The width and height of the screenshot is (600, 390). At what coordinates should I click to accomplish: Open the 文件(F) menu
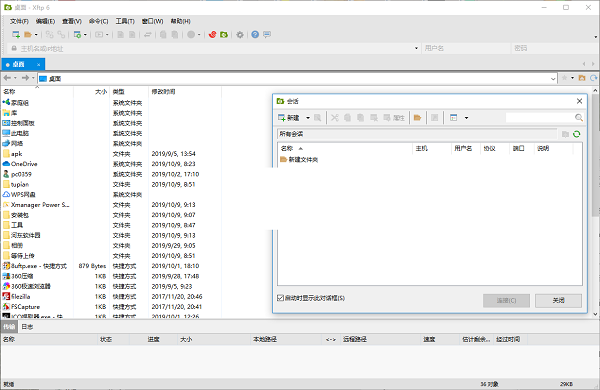19,21
